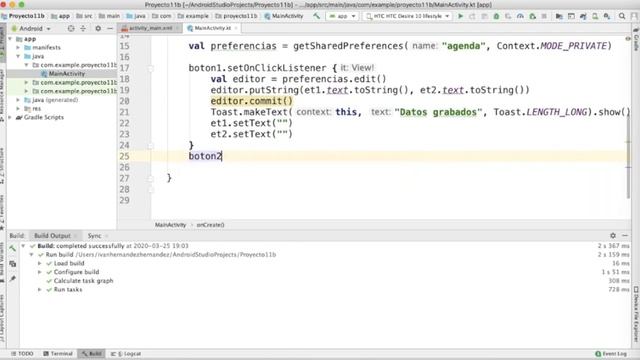Viewport: 640px width, 360px height.
Task: Click the Make Project hammer icon
Action: click(x=316, y=16)
